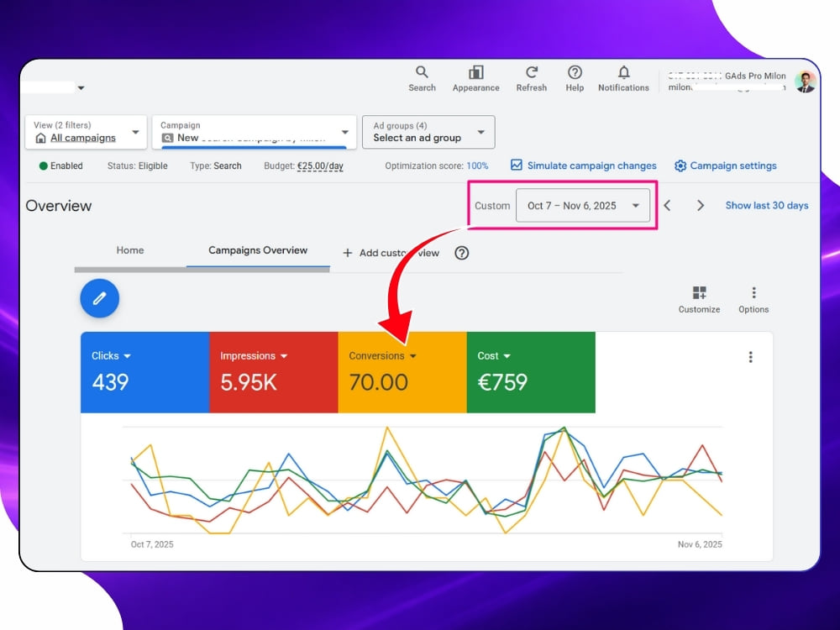Open the Customize dashboard icon

pos(699,300)
